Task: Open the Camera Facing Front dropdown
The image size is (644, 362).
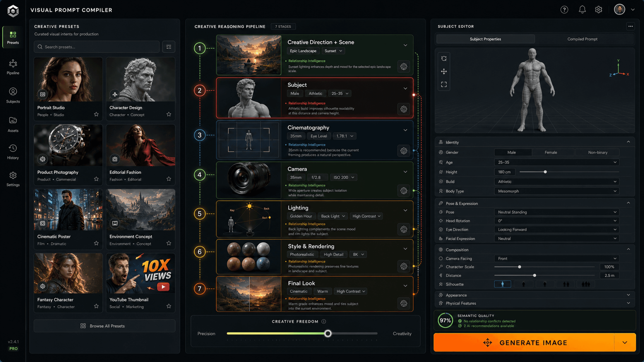Action: (x=557, y=259)
